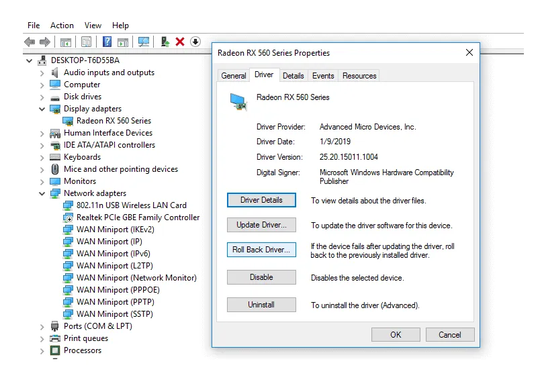Screen dimensions: 542x392
Task: Click the Keyboards category icon
Action: tap(55, 157)
